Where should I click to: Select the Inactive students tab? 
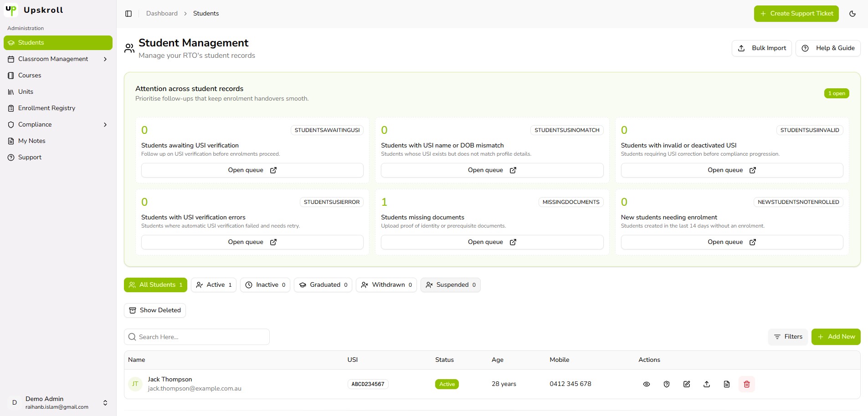265,285
